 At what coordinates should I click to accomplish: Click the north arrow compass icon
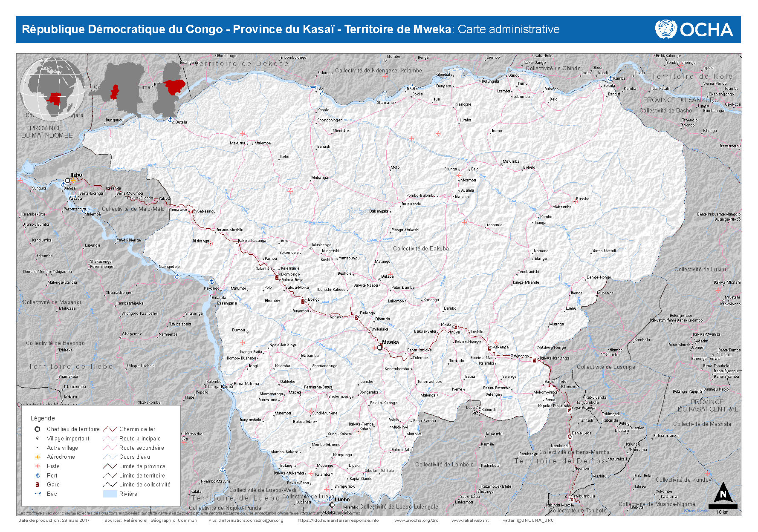click(x=723, y=493)
